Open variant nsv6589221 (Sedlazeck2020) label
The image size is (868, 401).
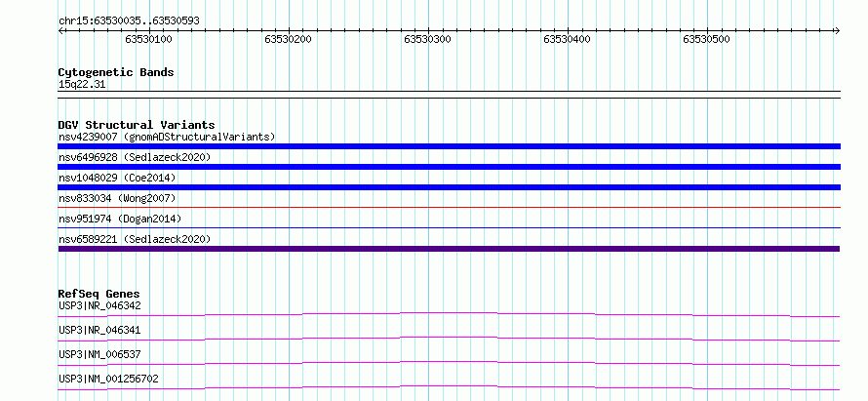click(x=135, y=239)
